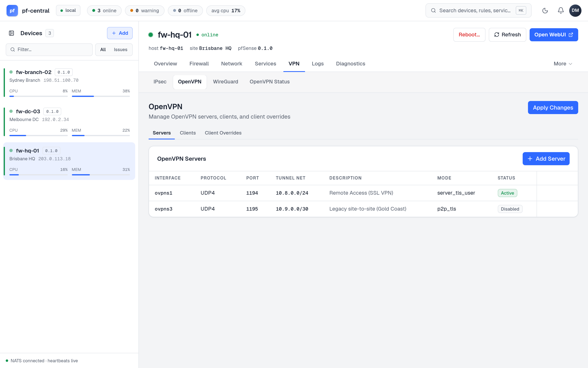Click the 0 warning status pill

click(145, 11)
